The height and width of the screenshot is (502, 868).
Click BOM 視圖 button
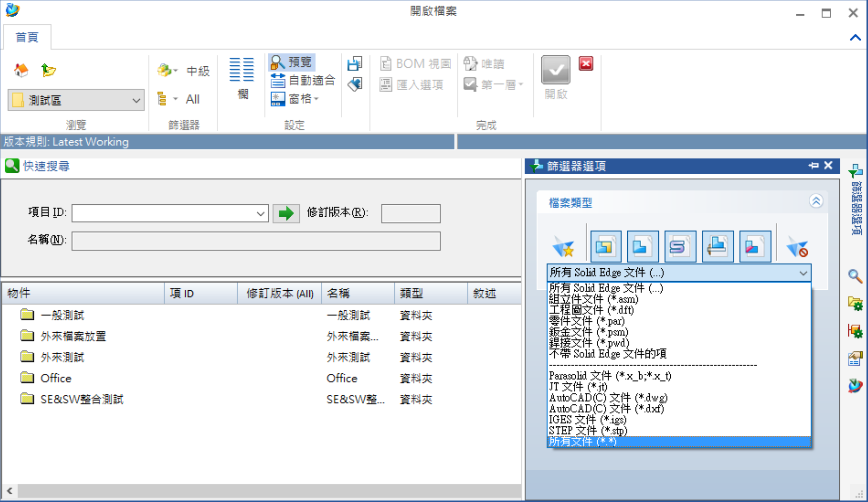[x=415, y=64]
